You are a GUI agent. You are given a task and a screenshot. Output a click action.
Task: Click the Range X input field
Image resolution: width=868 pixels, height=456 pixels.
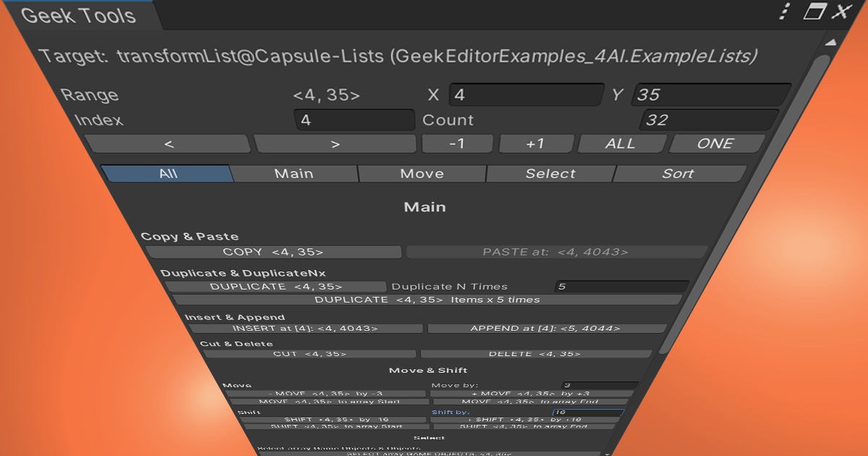[x=527, y=95]
